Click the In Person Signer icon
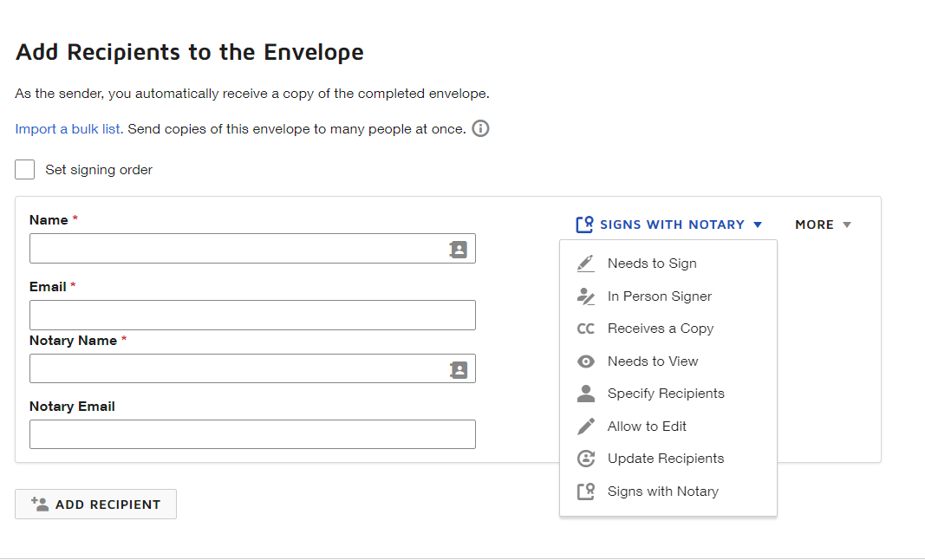925x560 pixels. (x=586, y=296)
